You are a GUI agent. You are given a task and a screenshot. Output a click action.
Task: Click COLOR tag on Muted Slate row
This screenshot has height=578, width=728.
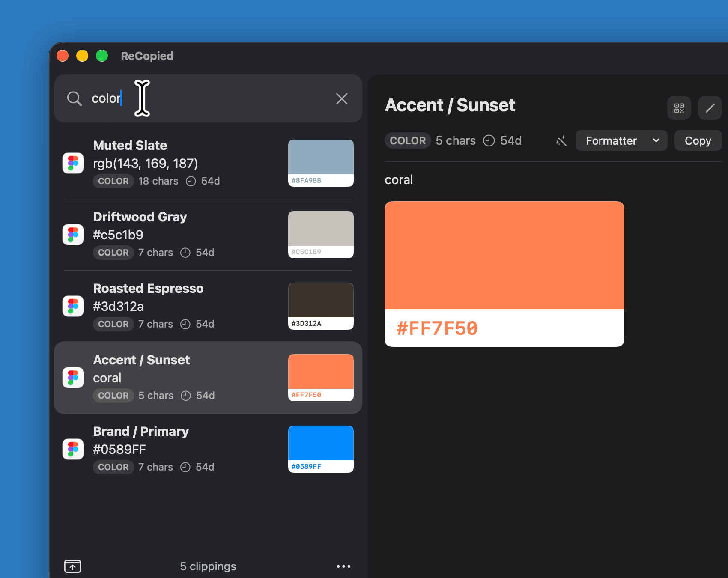click(x=113, y=181)
